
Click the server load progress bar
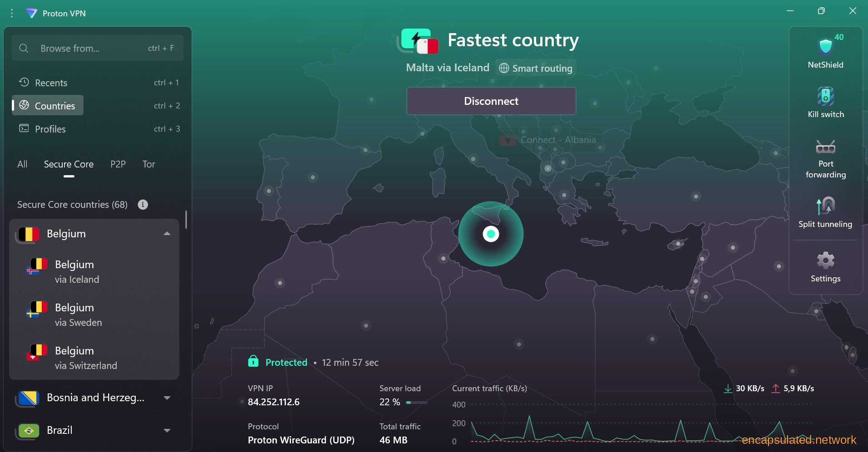tap(417, 403)
